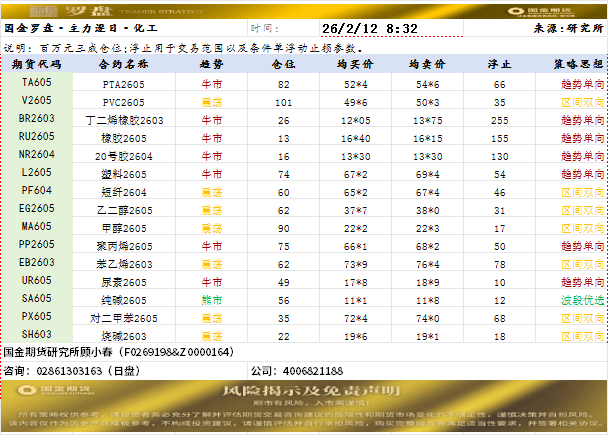The image size is (608, 435).
Task: Click the 甲醇2605 contract name
Action: pyautogui.click(x=124, y=228)
